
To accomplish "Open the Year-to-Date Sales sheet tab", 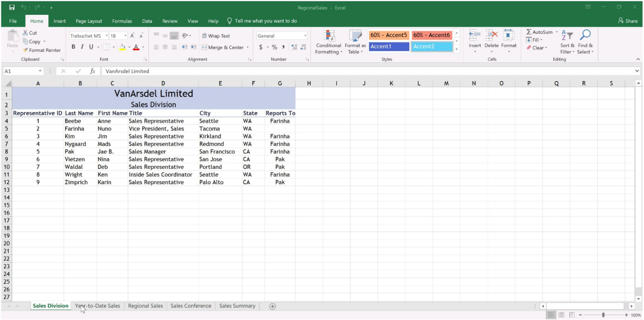I will pyautogui.click(x=97, y=306).
